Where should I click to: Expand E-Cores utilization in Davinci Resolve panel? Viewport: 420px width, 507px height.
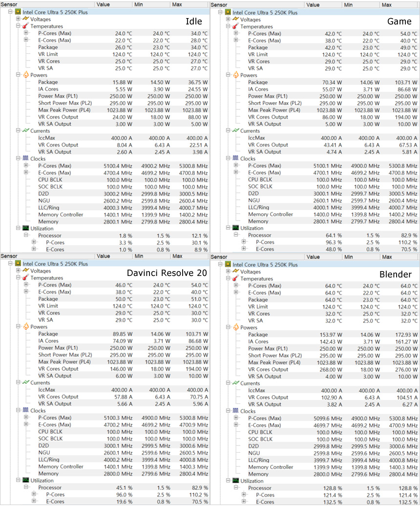click(x=34, y=501)
